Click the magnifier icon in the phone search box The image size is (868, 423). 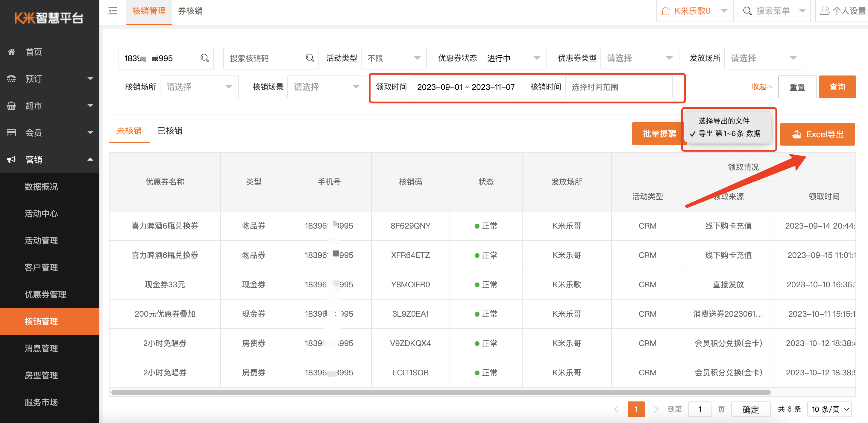point(204,58)
